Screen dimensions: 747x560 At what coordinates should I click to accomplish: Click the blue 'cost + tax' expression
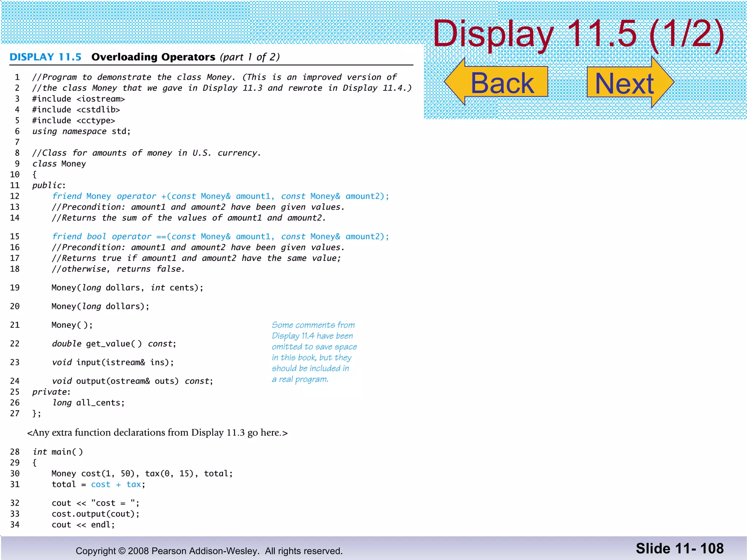click(116, 485)
